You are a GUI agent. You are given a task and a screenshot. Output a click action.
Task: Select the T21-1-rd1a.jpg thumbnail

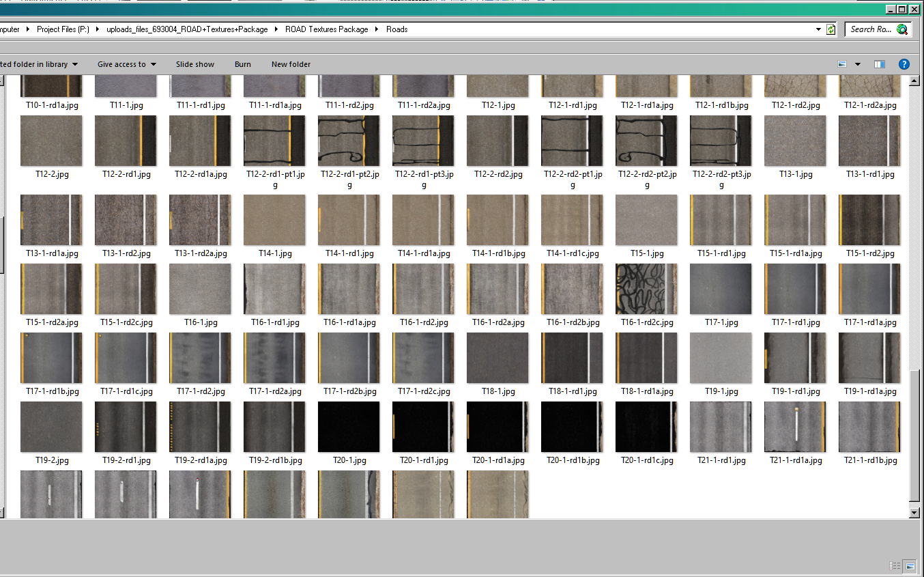(795, 427)
